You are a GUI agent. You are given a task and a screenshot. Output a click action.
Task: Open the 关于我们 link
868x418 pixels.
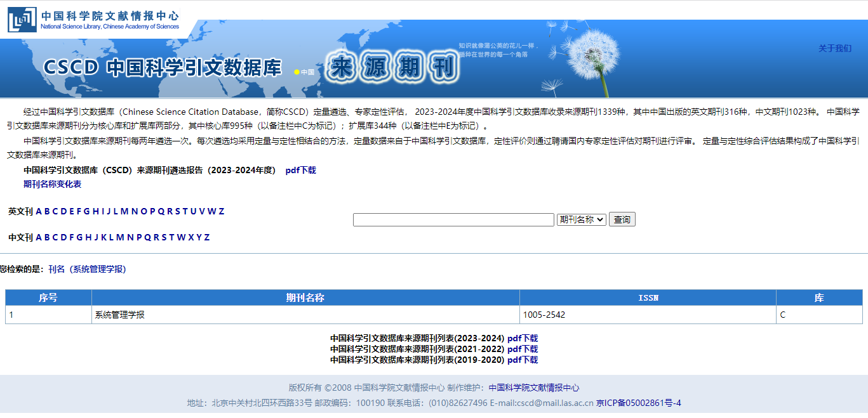click(x=834, y=48)
